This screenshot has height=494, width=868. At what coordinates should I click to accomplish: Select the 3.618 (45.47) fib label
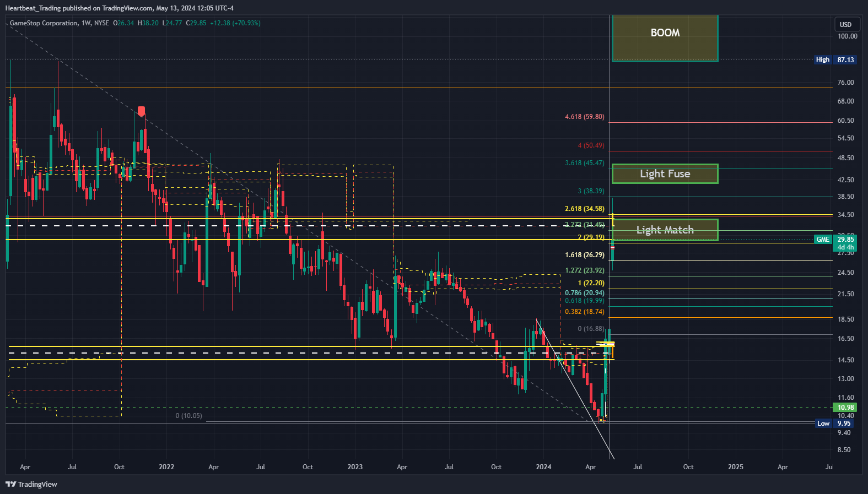[584, 163]
